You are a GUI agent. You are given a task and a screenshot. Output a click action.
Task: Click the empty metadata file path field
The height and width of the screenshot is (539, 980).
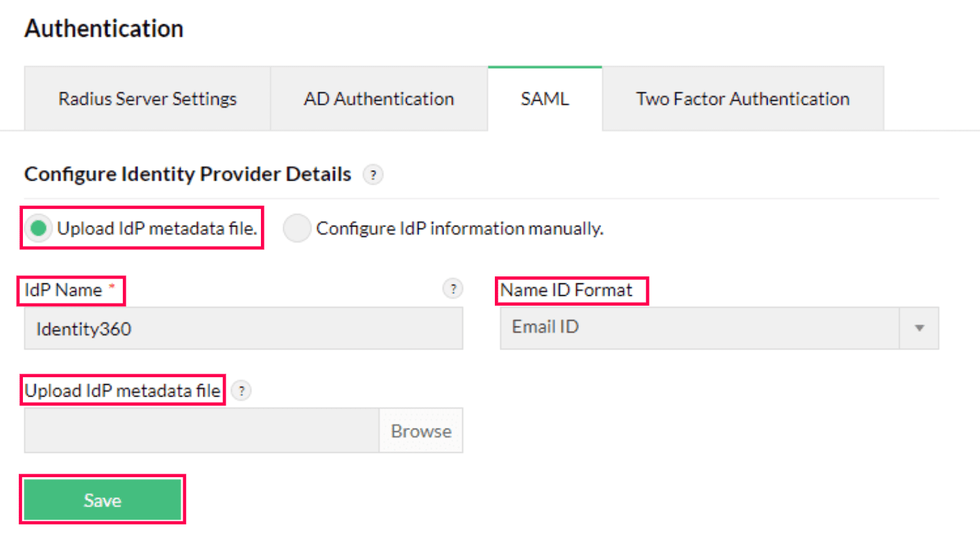point(201,430)
